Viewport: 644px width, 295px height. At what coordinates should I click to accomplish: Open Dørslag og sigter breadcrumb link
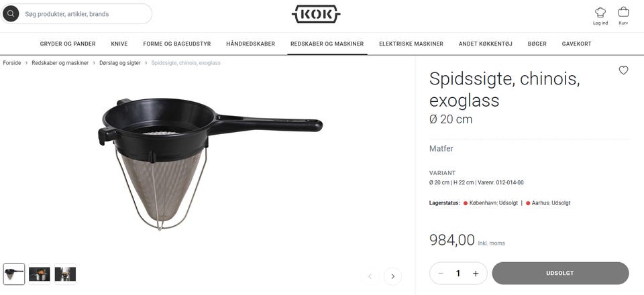tap(120, 63)
